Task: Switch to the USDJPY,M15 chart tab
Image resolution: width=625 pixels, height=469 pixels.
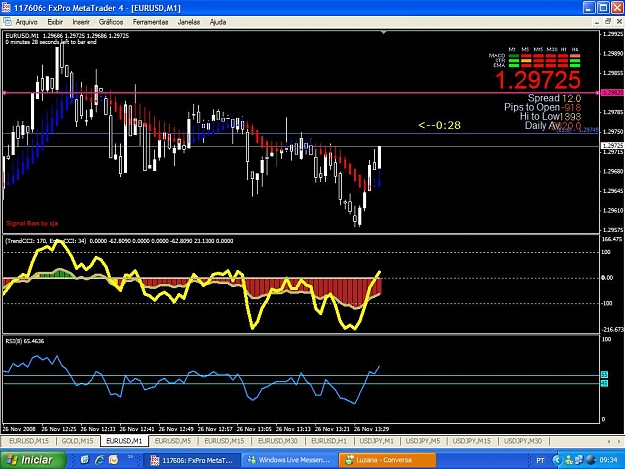Action: [471, 441]
